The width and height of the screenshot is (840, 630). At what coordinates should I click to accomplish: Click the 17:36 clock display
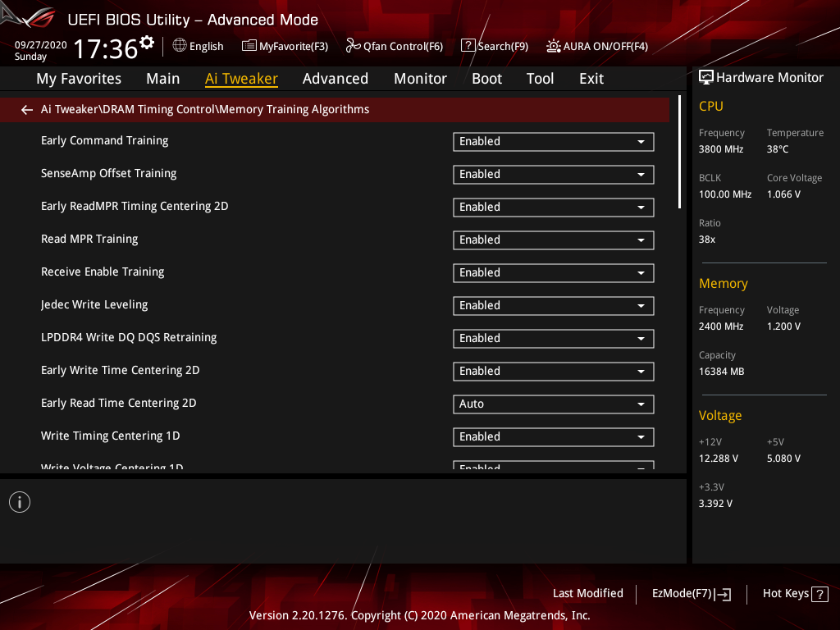[106, 49]
